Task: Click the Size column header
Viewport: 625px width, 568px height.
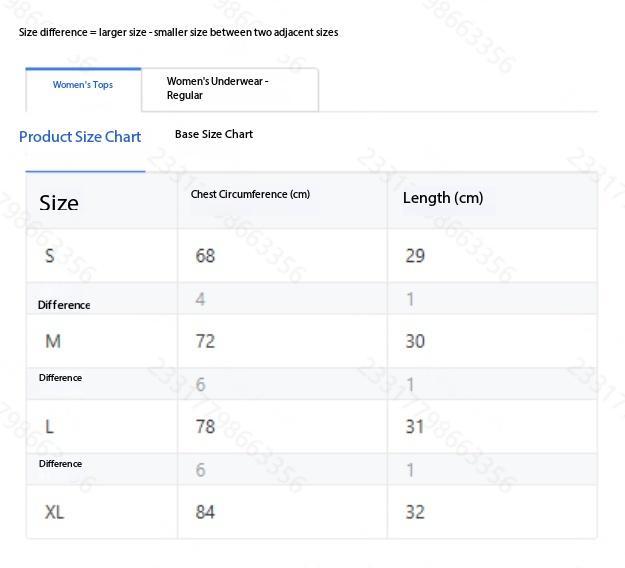Action: tap(59, 203)
